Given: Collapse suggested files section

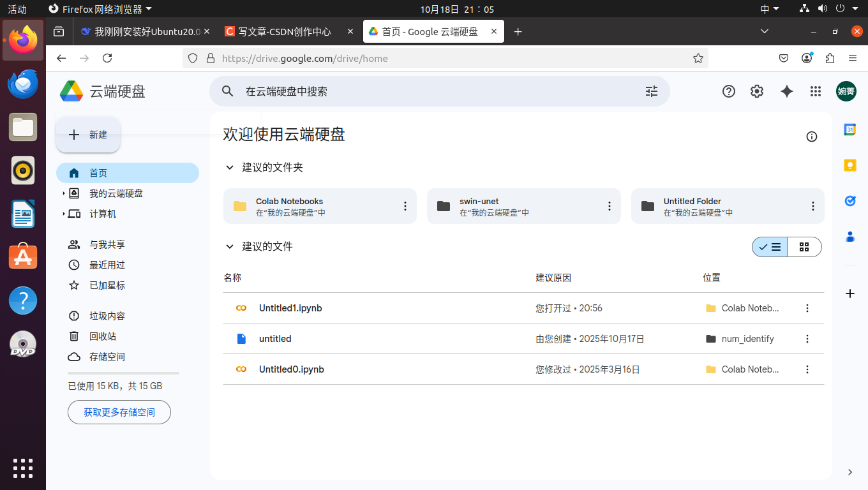Looking at the screenshot, I should pos(229,247).
